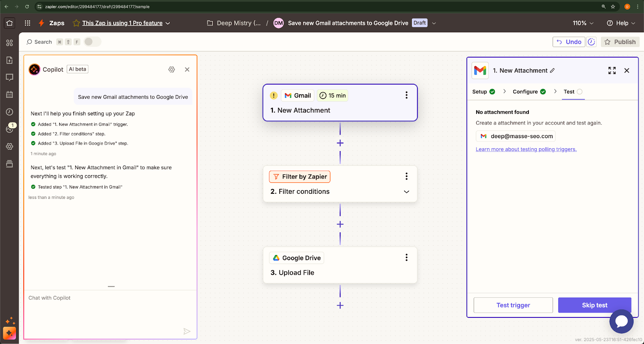The width and height of the screenshot is (644, 344).
Task: Click This Zap is using 1 Pro feature link
Action: [x=122, y=23]
